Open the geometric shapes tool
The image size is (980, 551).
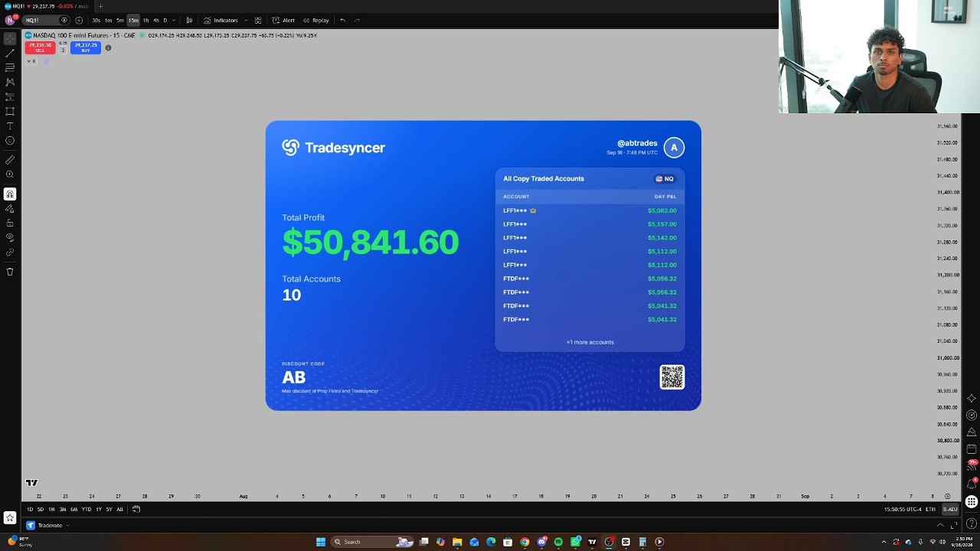(10, 111)
